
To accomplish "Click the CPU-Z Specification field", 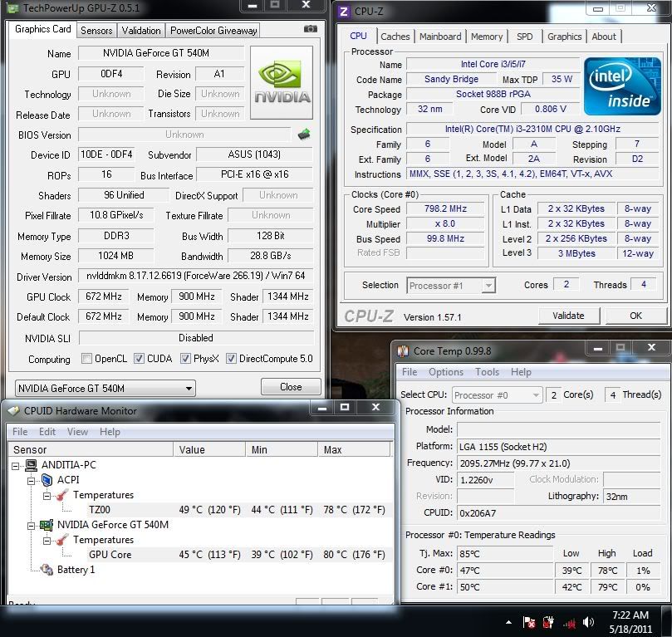I will pos(532,129).
